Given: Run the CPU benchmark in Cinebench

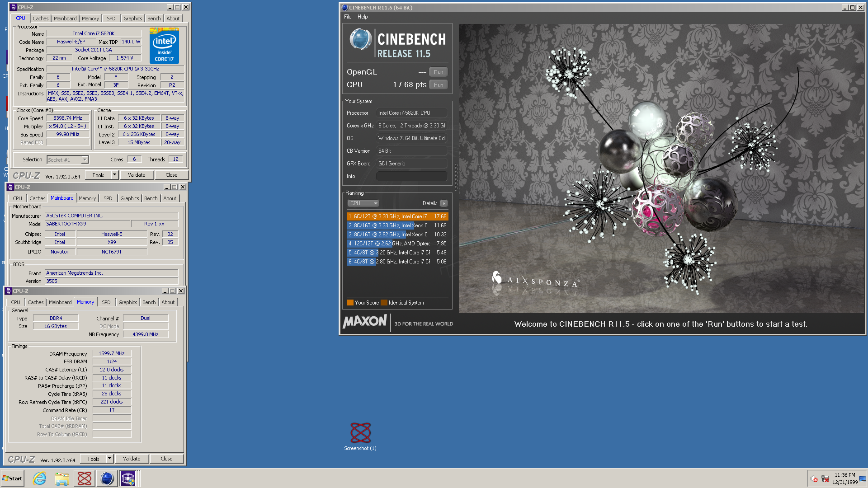Looking at the screenshot, I should [438, 85].
